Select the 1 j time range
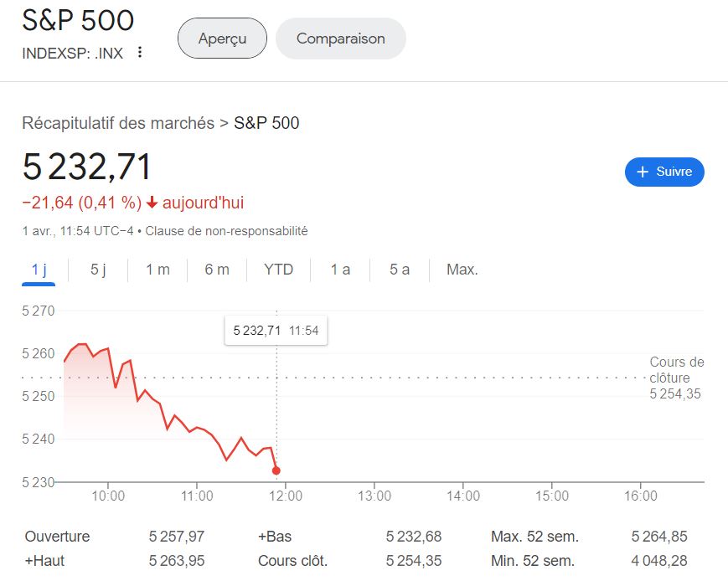The image size is (728, 586). tap(39, 270)
